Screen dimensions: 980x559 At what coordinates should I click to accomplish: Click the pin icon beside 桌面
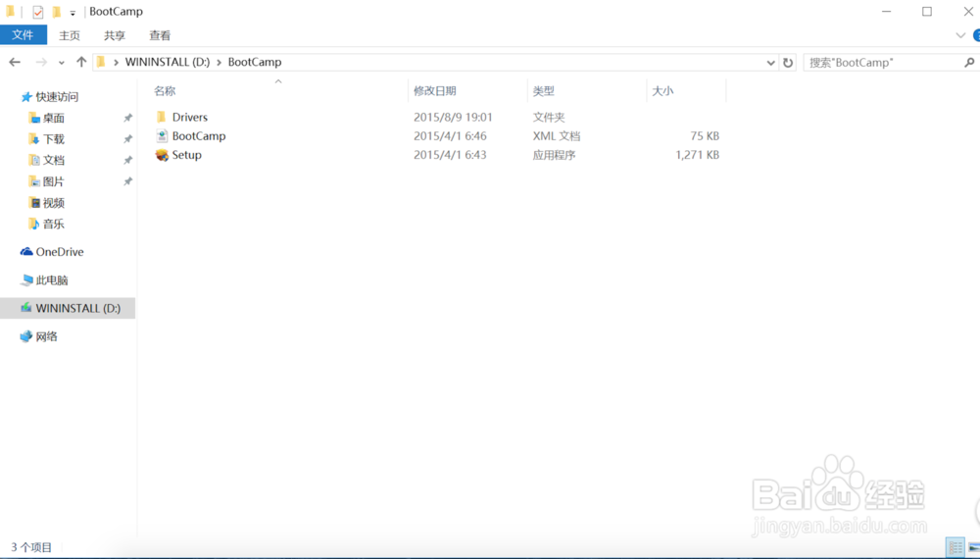tap(128, 119)
